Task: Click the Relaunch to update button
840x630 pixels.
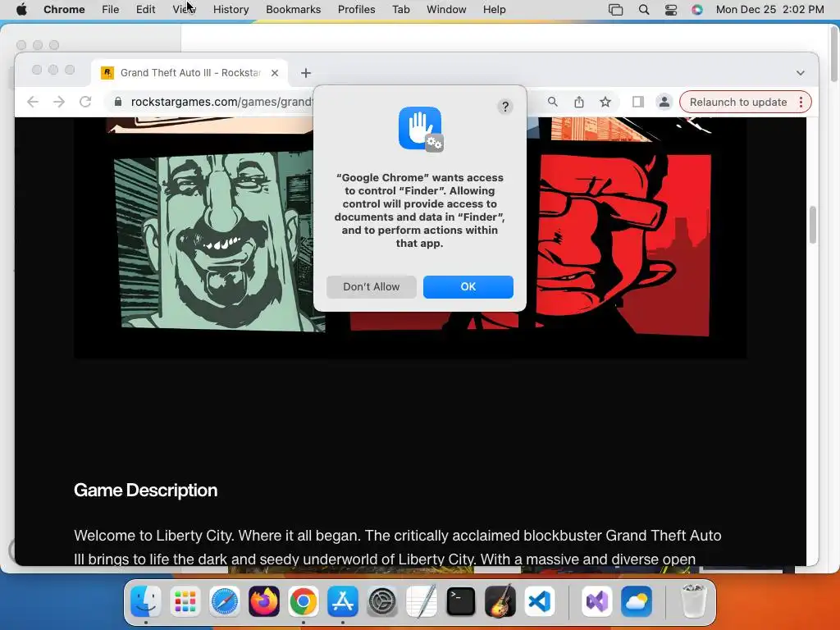Action: point(737,102)
